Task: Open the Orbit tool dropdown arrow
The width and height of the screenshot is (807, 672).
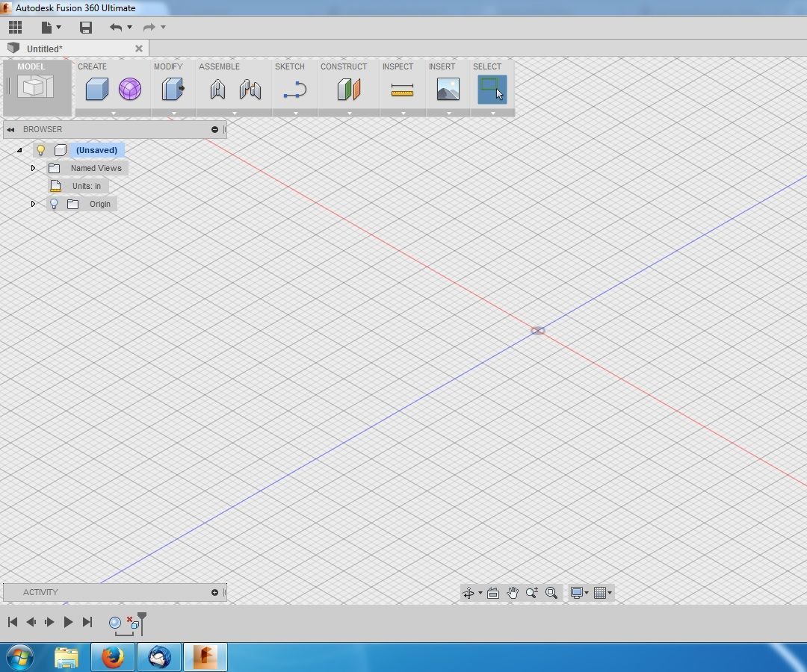Action: pyautogui.click(x=479, y=592)
